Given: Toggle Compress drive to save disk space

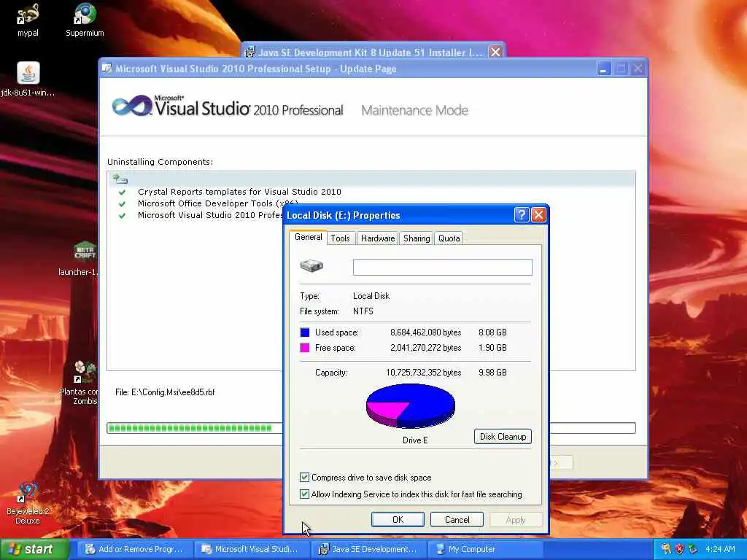Looking at the screenshot, I should (304, 477).
